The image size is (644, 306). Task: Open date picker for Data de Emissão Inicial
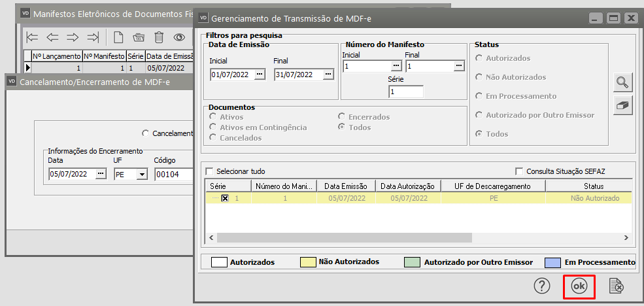[260, 75]
